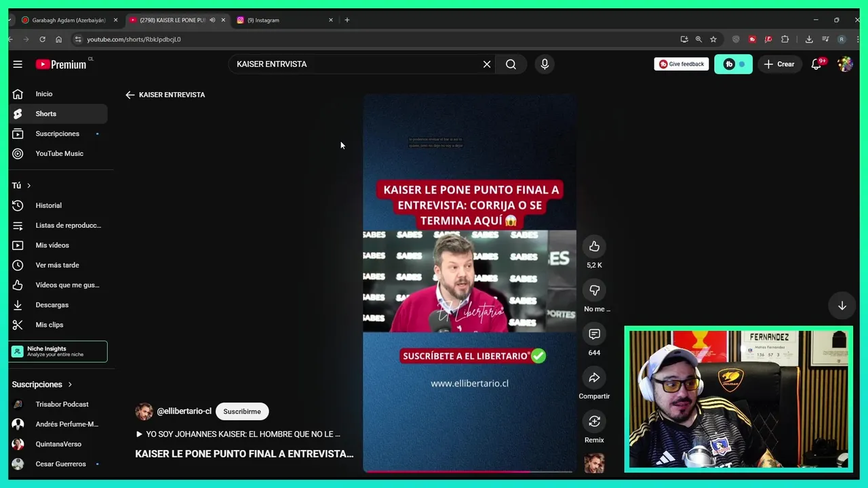868x488 pixels.
Task: Expand the Suscripciones section header
Action: click(42, 384)
